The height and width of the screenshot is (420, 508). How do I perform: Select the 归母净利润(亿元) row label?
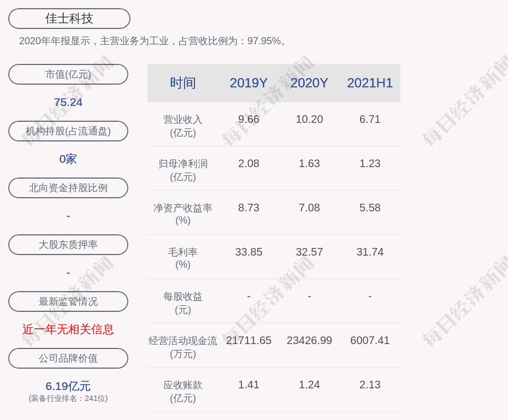[183, 170]
